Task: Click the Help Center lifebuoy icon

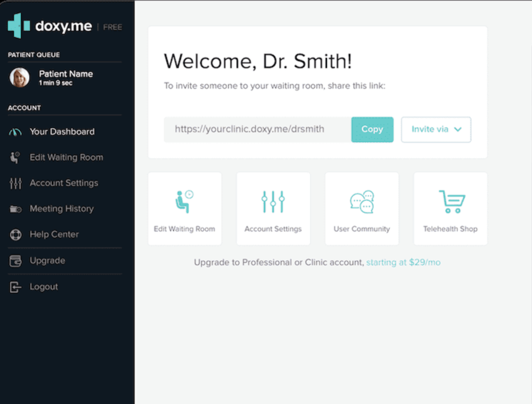Action: click(15, 234)
